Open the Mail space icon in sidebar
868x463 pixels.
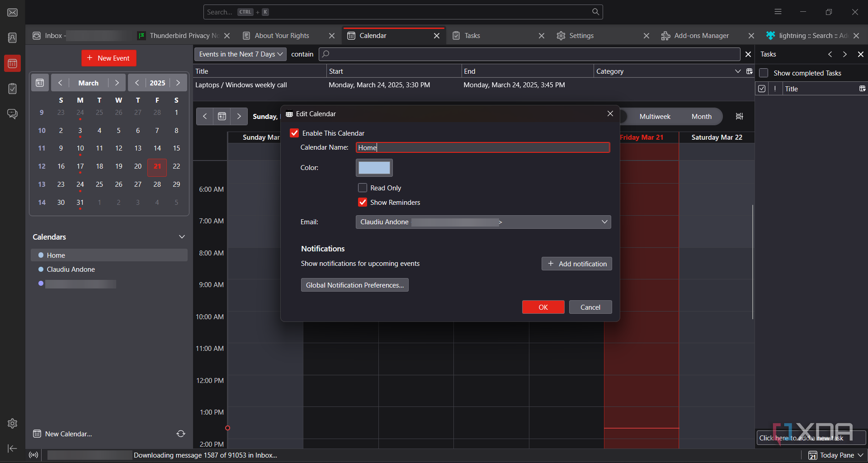pyautogui.click(x=12, y=12)
